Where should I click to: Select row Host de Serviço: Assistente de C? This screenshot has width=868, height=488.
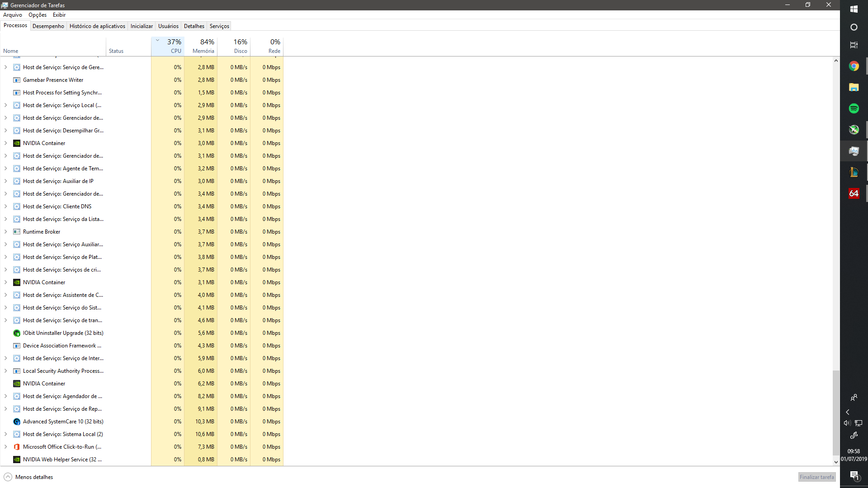[x=142, y=295]
